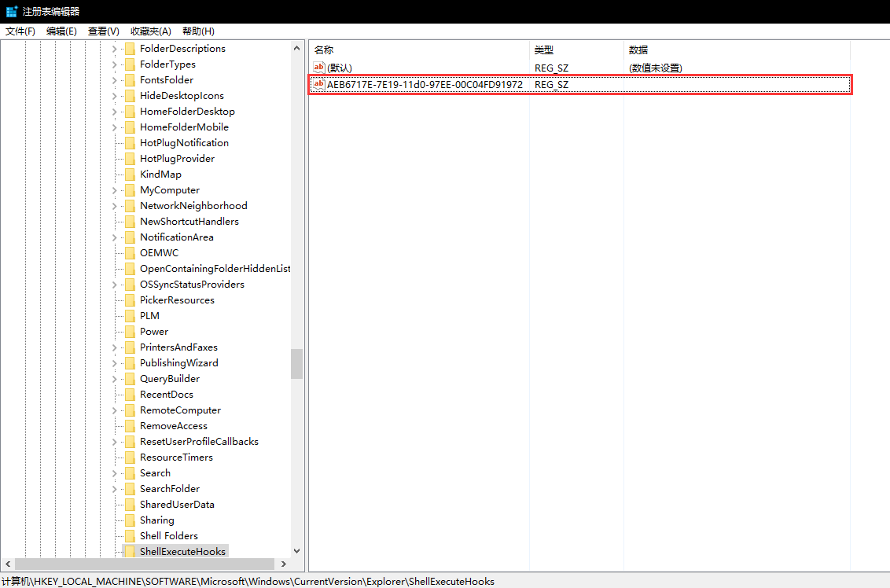Click the (数值未设置) data cell
This screenshot has height=588, width=890.
click(656, 68)
